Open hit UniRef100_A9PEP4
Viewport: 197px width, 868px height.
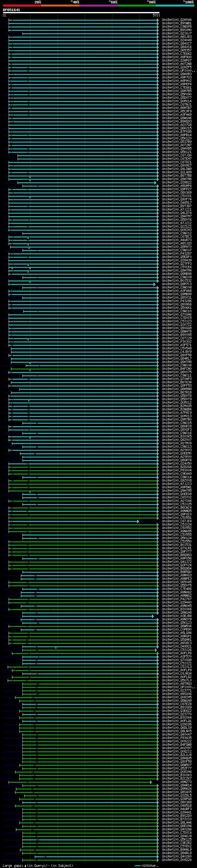point(177,84)
